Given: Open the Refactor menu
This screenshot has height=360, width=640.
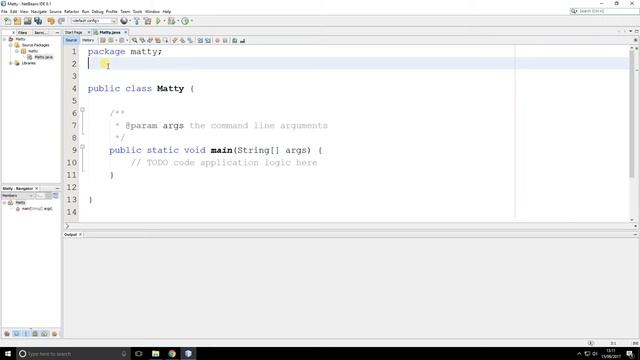Looking at the screenshot, I should [71, 11].
